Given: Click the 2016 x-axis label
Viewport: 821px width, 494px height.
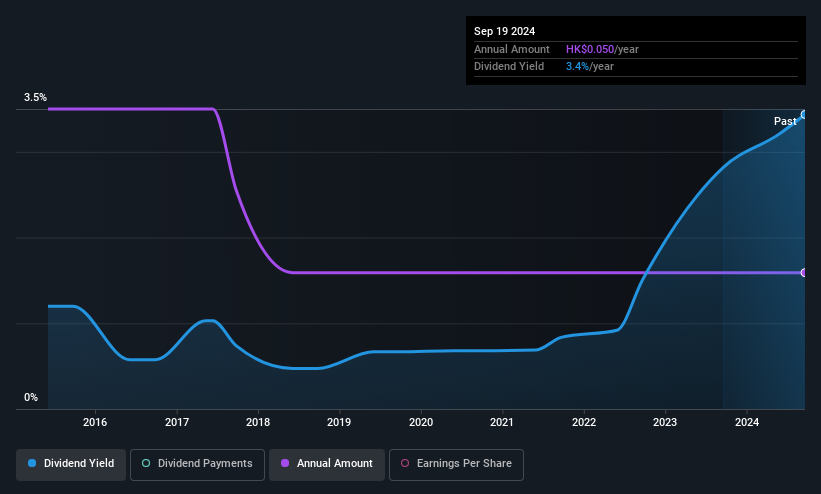Looking at the screenshot, I should tap(95, 422).
